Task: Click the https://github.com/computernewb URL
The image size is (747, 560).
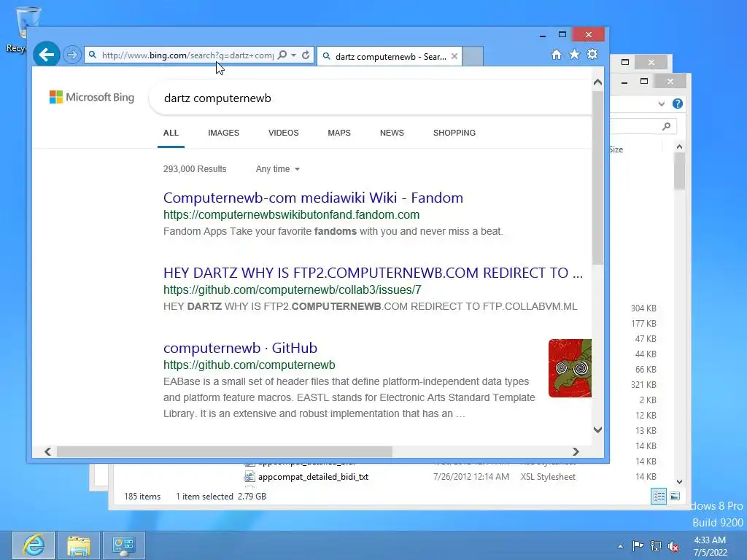Action: pyautogui.click(x=249, y=365)
